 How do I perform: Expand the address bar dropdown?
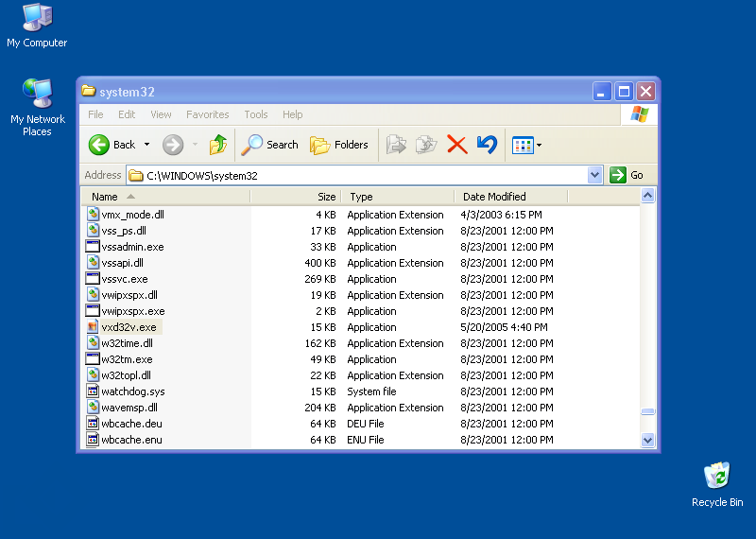[594, 175]
